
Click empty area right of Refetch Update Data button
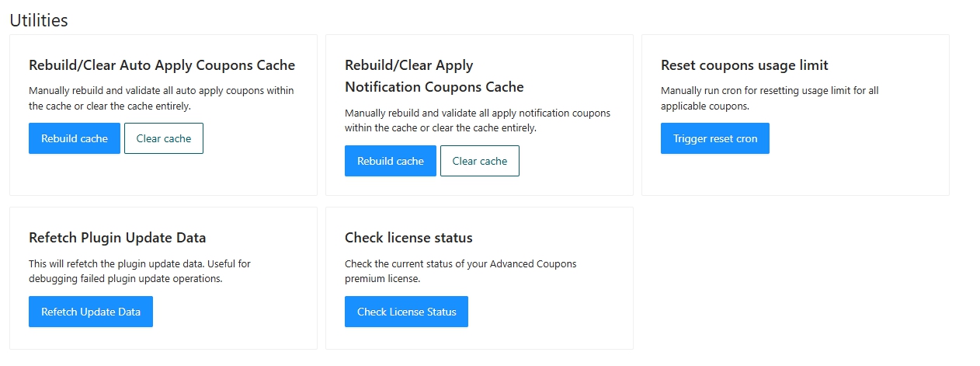[x=233, y=312]
